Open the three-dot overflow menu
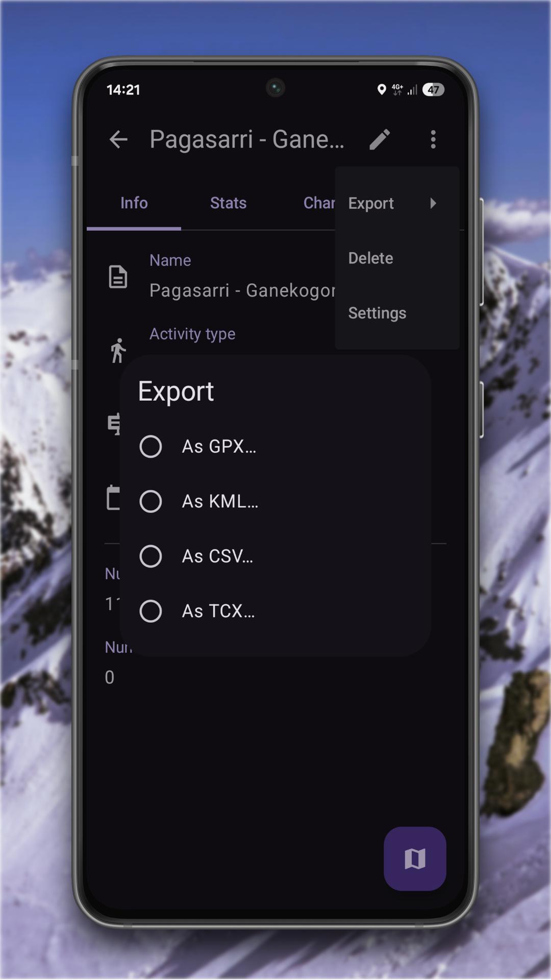The image size is (551, 980). tap(433, 139)
